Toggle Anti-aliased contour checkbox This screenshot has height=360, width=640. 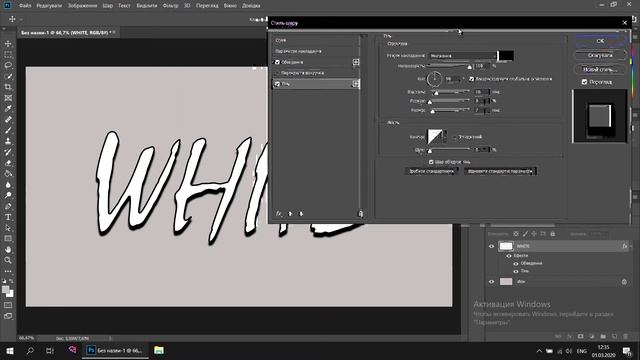455,137
